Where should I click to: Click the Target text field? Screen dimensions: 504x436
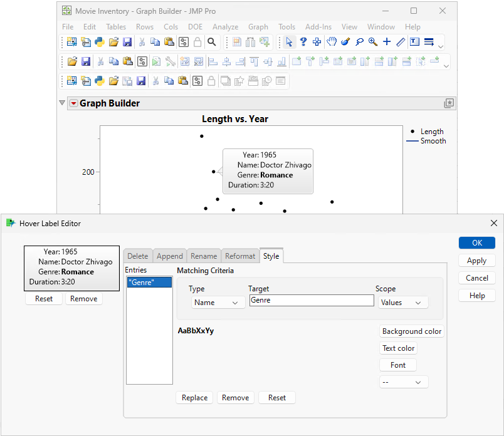312,301
